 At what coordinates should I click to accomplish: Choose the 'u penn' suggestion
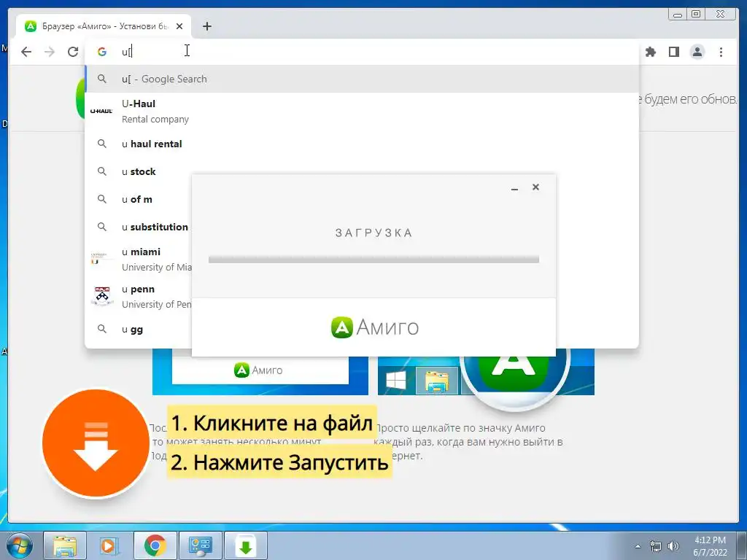tap(138, 296)
